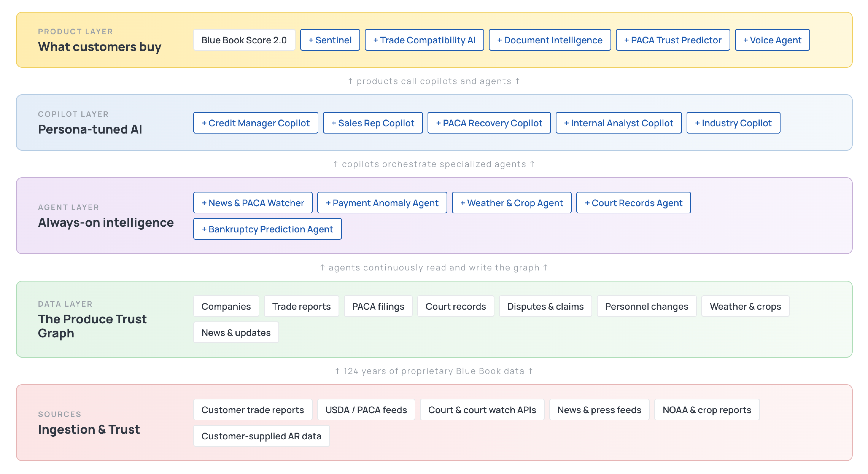Click the "PRODUCT LAYER" label
Viewport: 868px width, 474px height.
click(76, 32)
